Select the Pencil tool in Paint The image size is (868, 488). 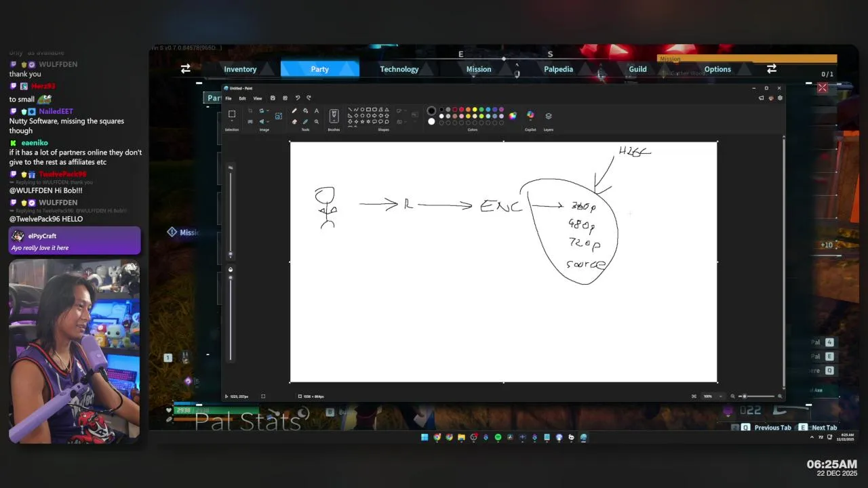pos(294,110)
